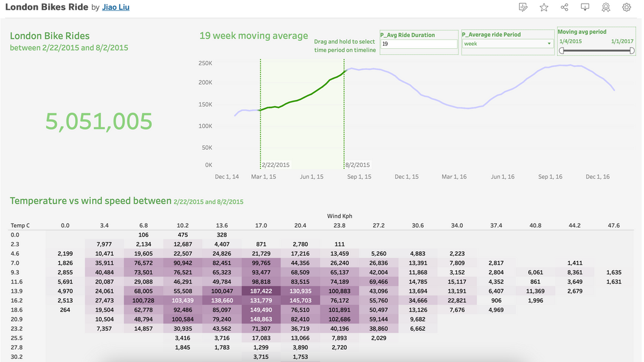This screenshot has width=644, height=362.
Task: Click the download icon in the header
Action: click(x=585, y=7)
